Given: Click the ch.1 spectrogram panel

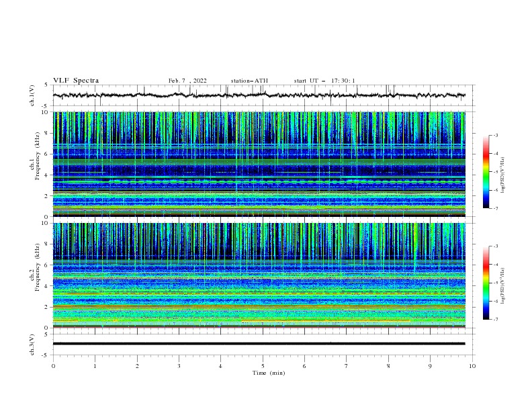Looking at the screenshot, I should 259,164.
